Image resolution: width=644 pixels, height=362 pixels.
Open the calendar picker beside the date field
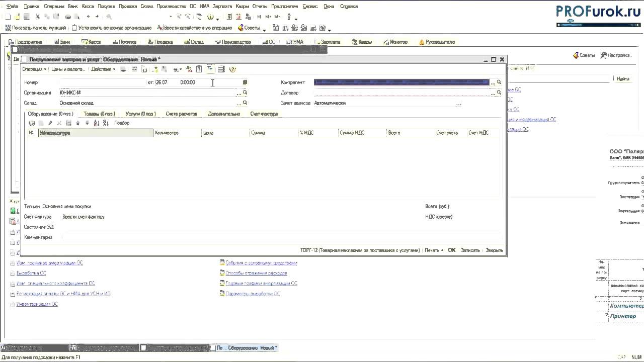click(245, 82)
